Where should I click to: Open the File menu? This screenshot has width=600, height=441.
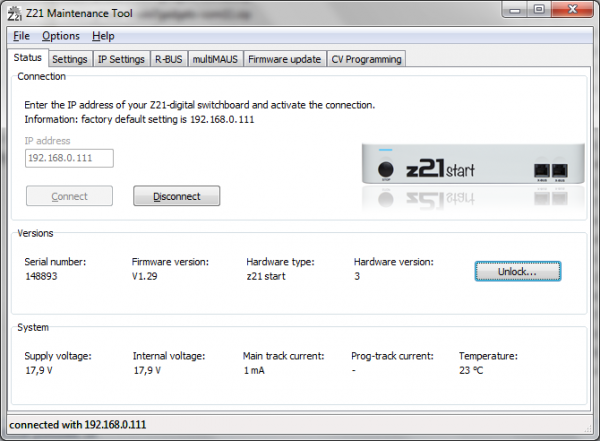click(21, 36)
